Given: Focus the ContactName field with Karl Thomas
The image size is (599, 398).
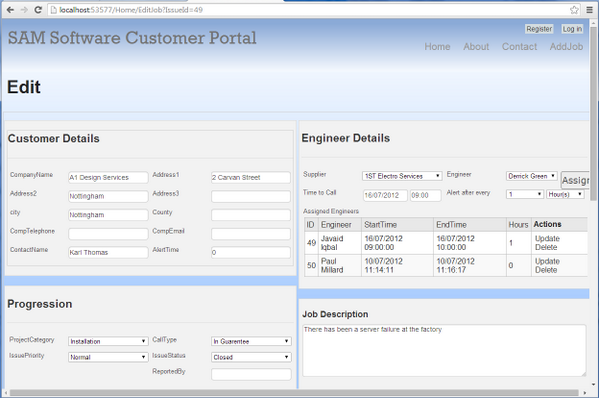Looking at the screenshot, I should pos(108,252).
